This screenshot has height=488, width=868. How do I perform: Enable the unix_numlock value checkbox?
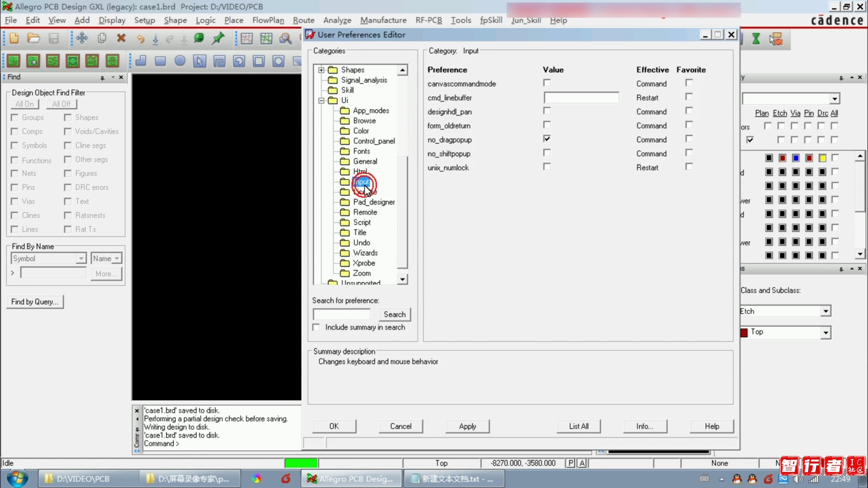[x=547, y=167]
